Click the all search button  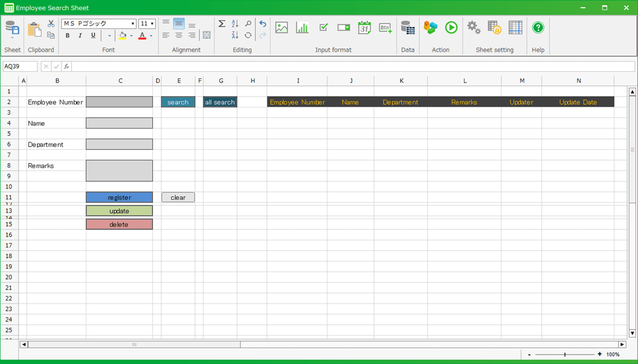pos(220,102)
